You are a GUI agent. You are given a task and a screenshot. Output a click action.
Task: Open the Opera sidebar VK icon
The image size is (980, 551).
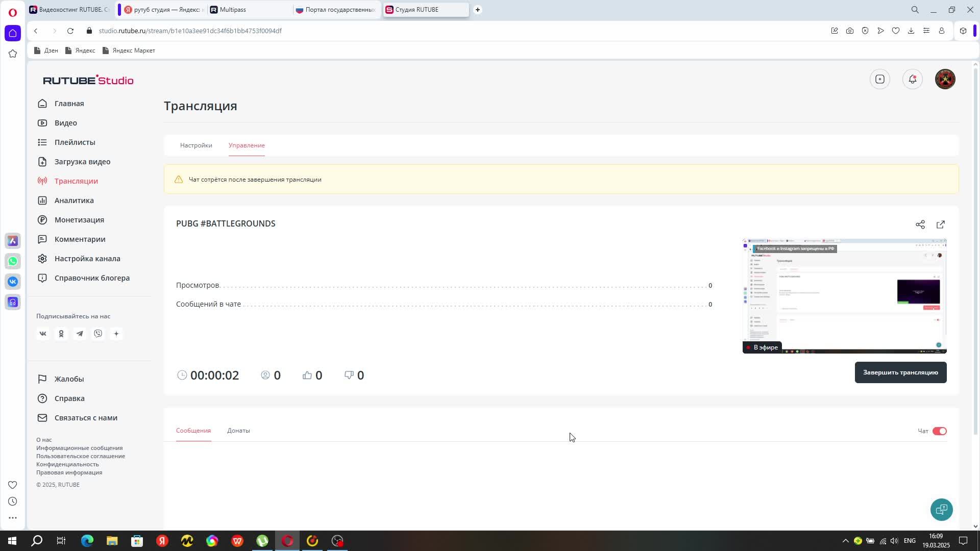(13, 282)
